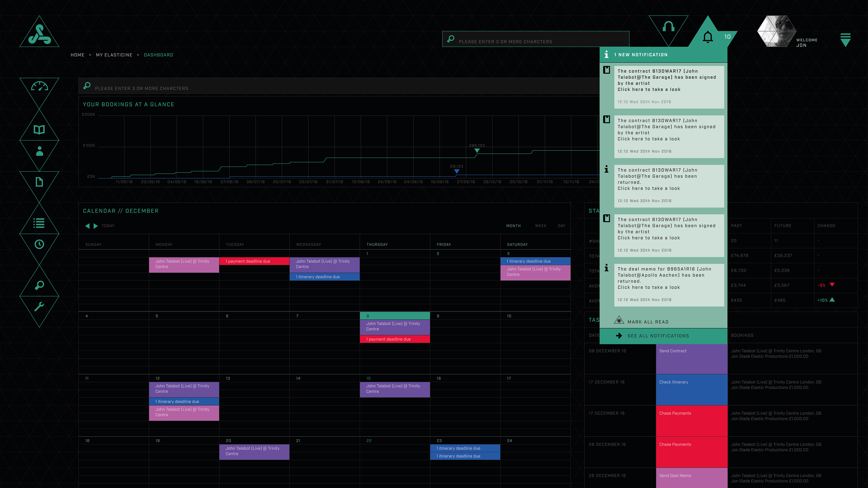The height and width of the screenshot is (488, 868).
Task: Select the person contacts sidebar icon
Action: pyautogui.click(x=39, y=151)
